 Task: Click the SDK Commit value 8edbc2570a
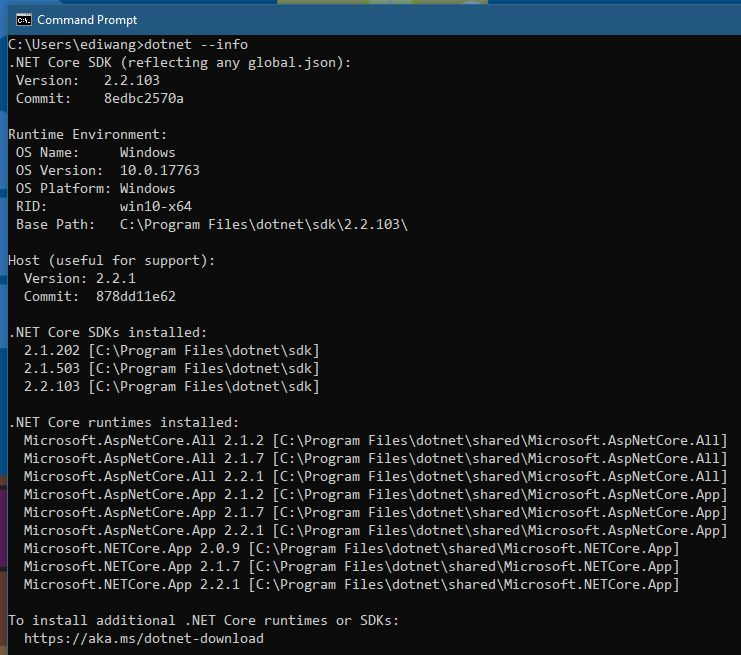(144, 98)
